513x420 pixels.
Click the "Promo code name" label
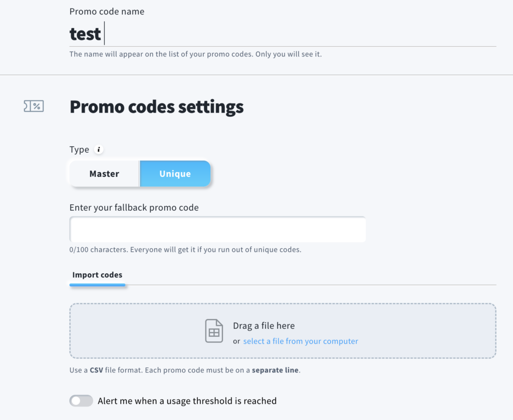[107, 12]
